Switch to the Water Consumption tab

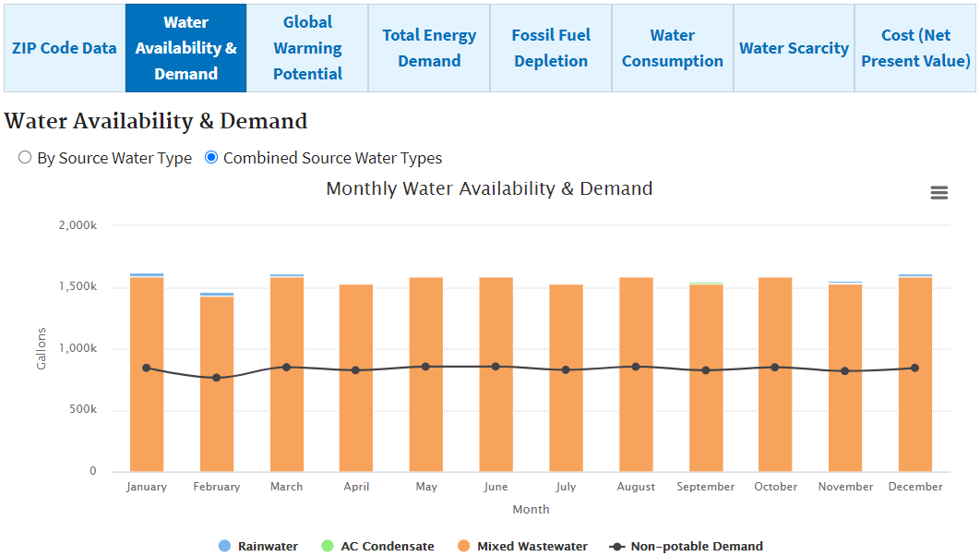[673, 48]
